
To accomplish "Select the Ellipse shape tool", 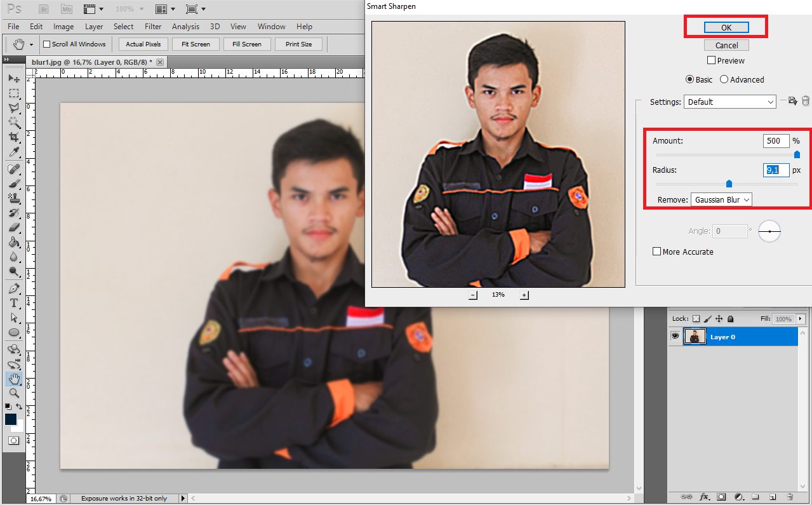I will [13, 333].
